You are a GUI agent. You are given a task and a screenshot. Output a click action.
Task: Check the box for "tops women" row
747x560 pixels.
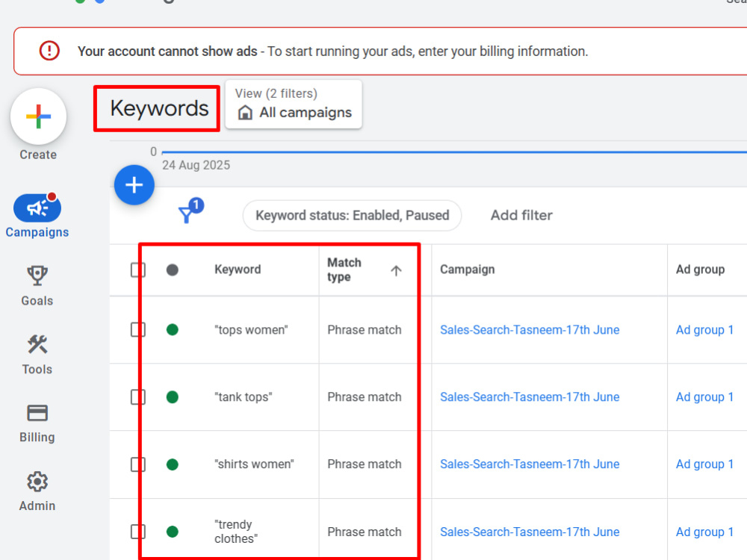(x=137, y=329)
